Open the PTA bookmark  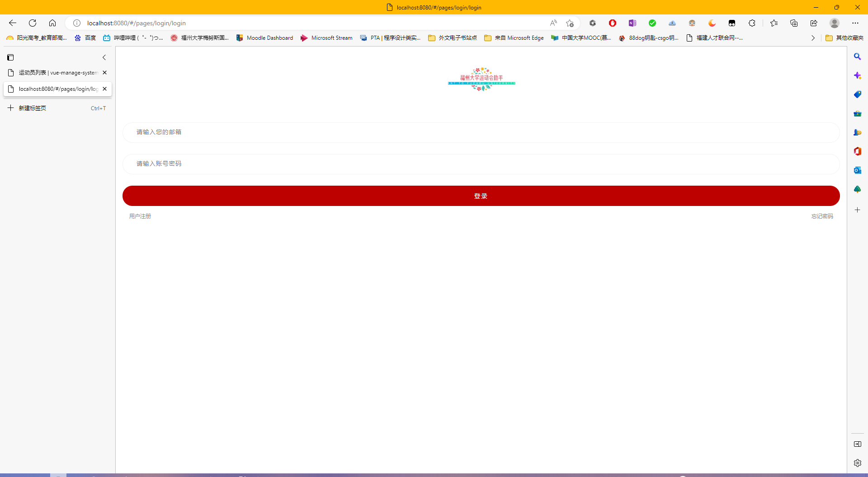(391, 38)
